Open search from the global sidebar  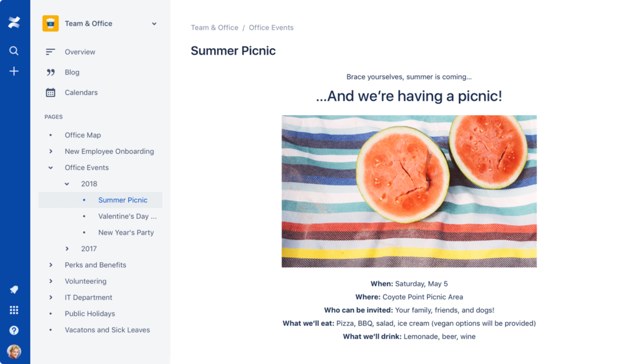(x=14, y=51)
